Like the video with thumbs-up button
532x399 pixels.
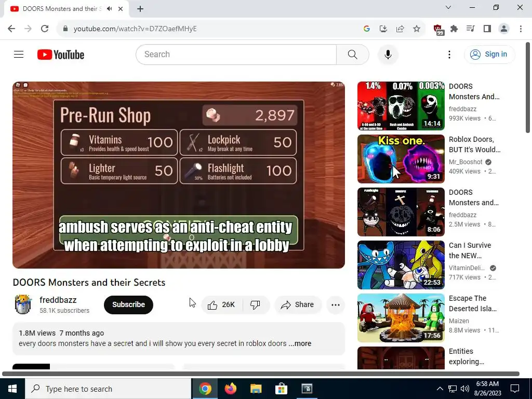point(221,304)
